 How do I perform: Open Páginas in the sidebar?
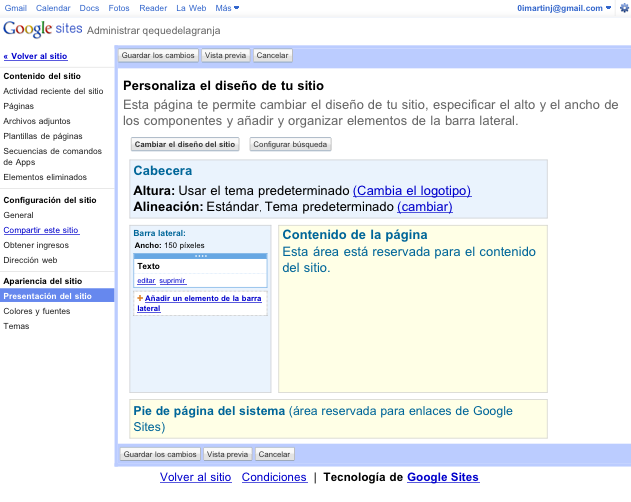[19, 106]
